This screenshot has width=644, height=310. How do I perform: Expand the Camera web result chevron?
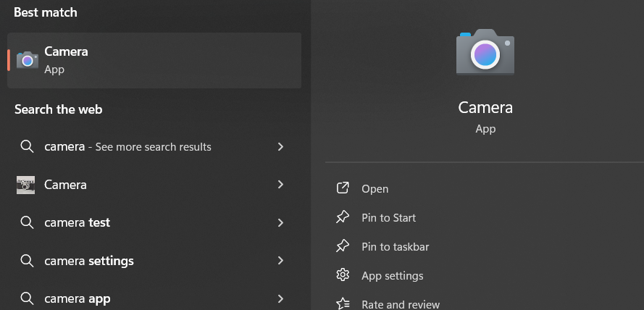280,185
